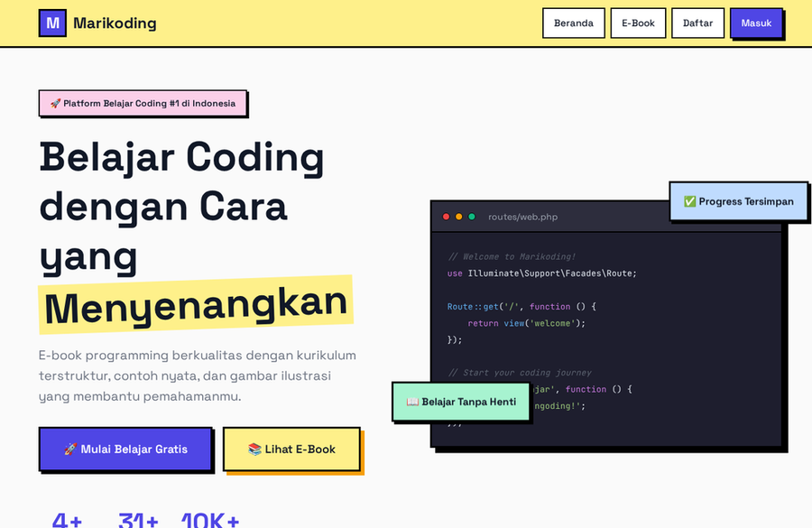Open the Marikoding brand name link

tap(115, 23)
